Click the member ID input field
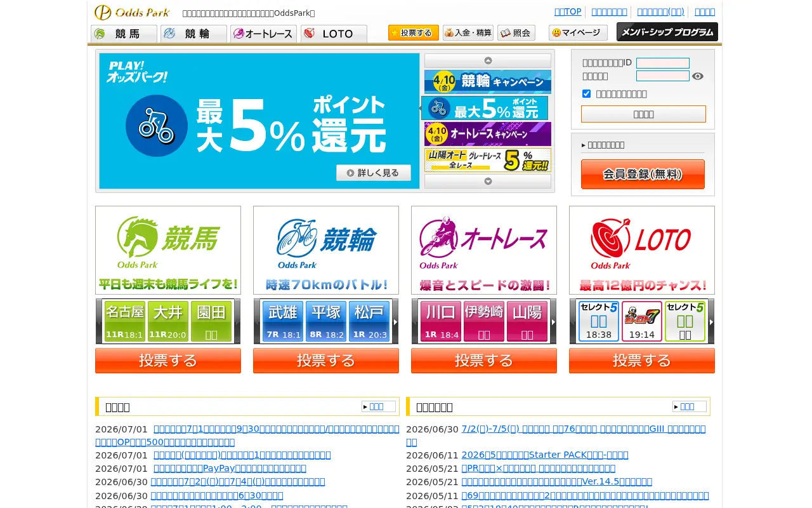The height and width of the screenshot is (508, 812). (x=663, y=63)
